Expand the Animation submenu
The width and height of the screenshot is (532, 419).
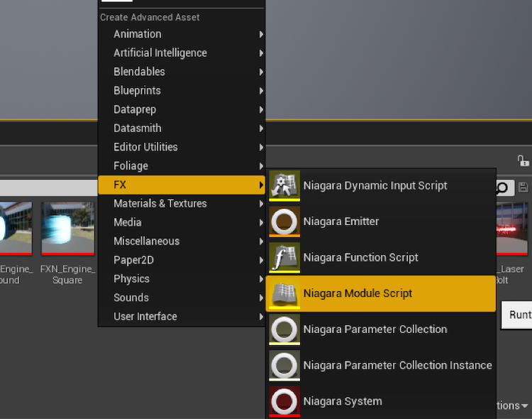pyautogui.click(x=182, y=34)
